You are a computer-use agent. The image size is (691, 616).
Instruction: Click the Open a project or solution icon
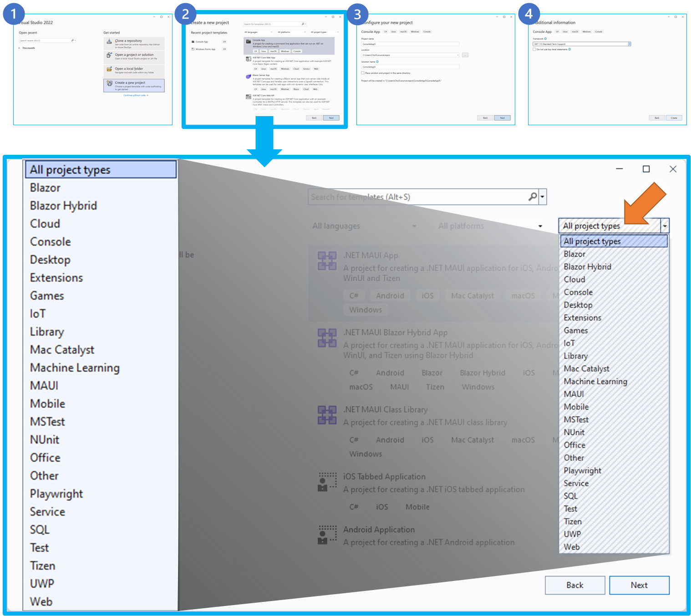[x=109, y=55]
